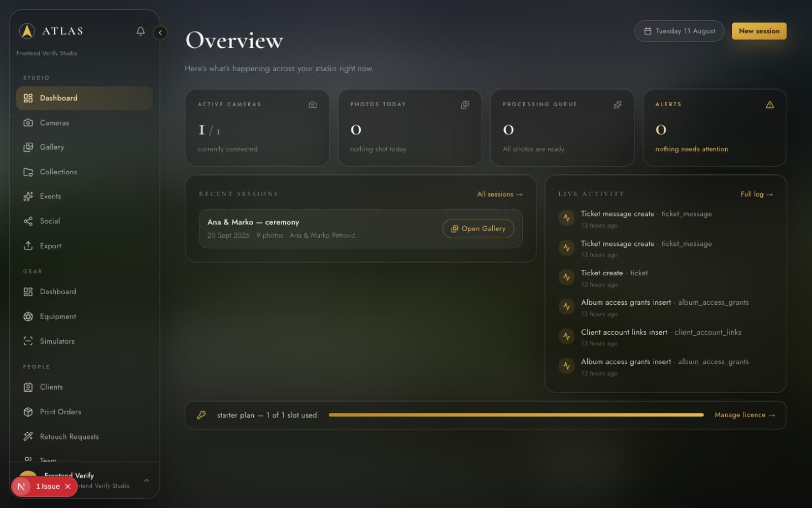812x508 pixels.
Task: Open the All sessions link
Action: tap(499, 194)
